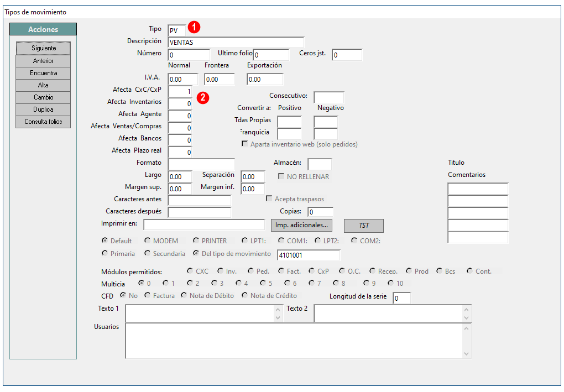Click the Copias field
This screenshot has height=392, width=564.
point(321,212)
